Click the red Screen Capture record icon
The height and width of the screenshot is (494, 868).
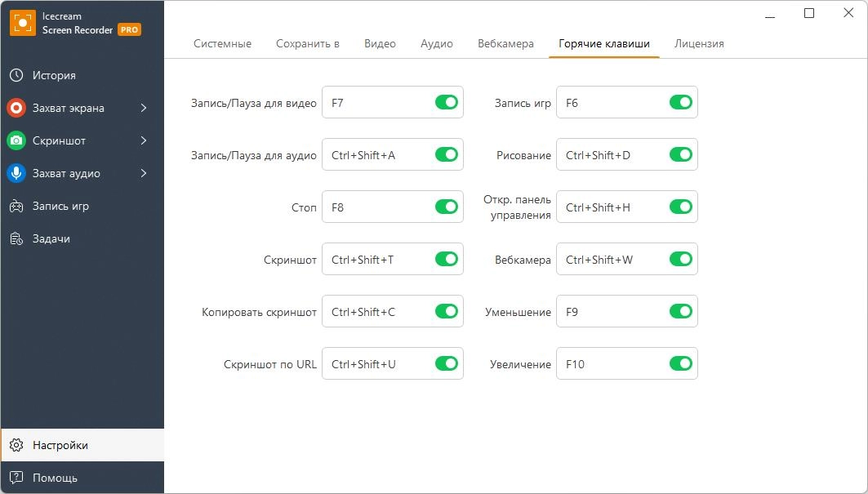point(16,108)
